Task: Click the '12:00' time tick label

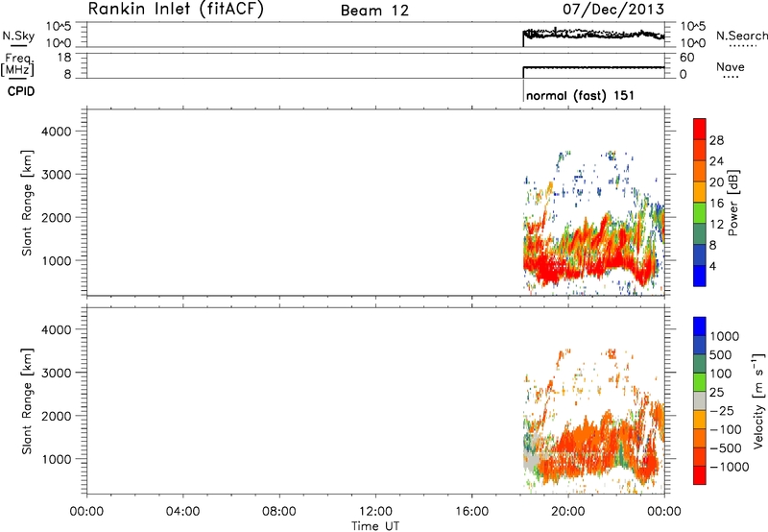Action: [x=375, y=512]
